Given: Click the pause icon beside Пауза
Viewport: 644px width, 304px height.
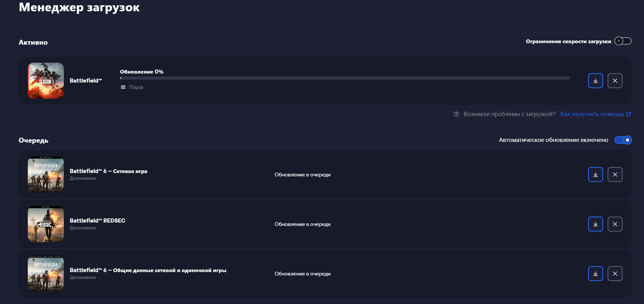Looking at the screenshot, I should click(x=123, y=87).
